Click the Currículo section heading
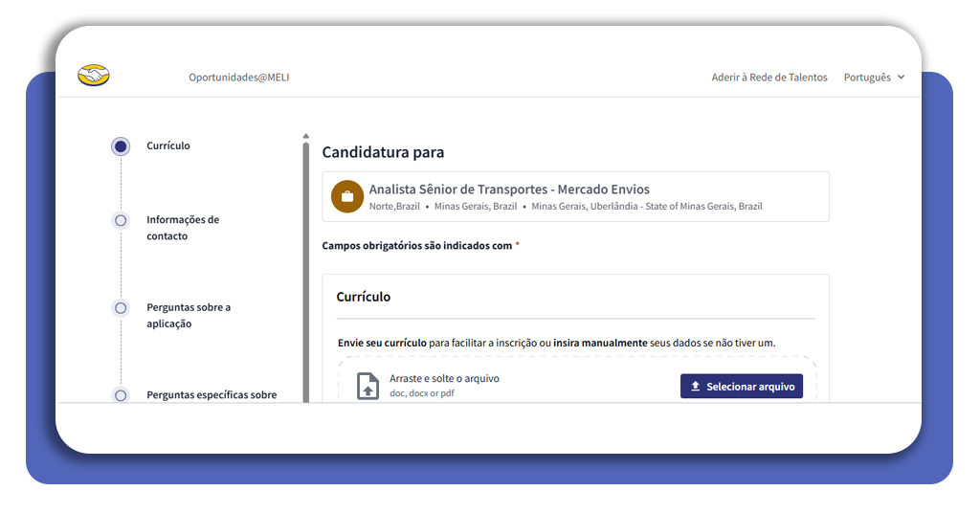The image size is (980, 513). [x=363, y=297]
